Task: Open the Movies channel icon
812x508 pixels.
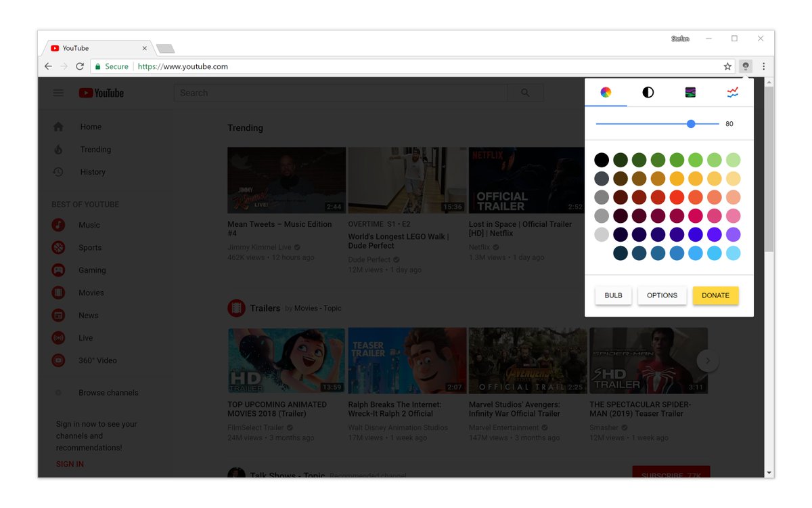Action: [59, 293]
